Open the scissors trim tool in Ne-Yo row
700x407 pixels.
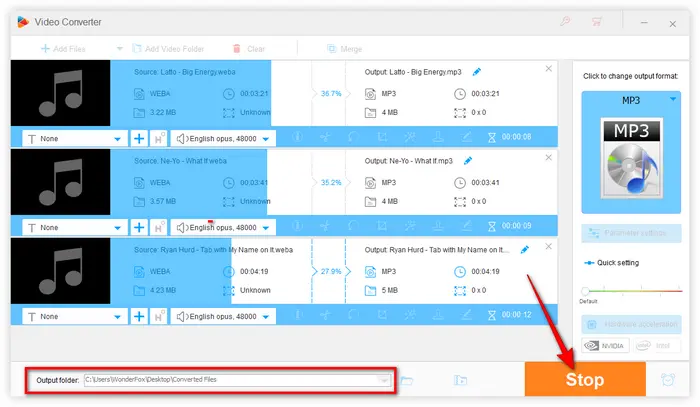(325, 226)
